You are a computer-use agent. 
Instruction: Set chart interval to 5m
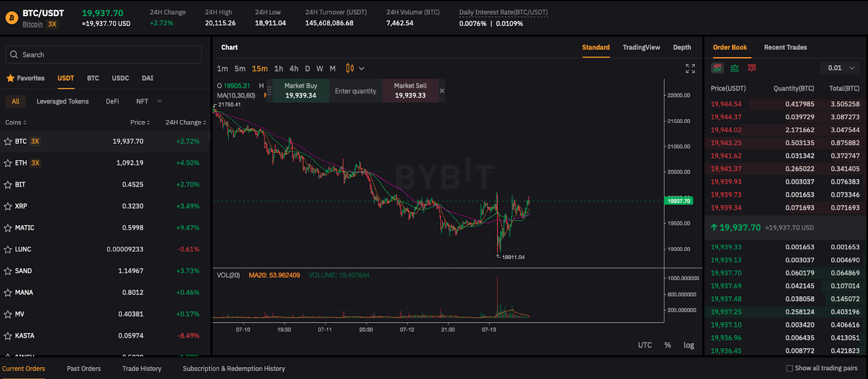[240, 69]
